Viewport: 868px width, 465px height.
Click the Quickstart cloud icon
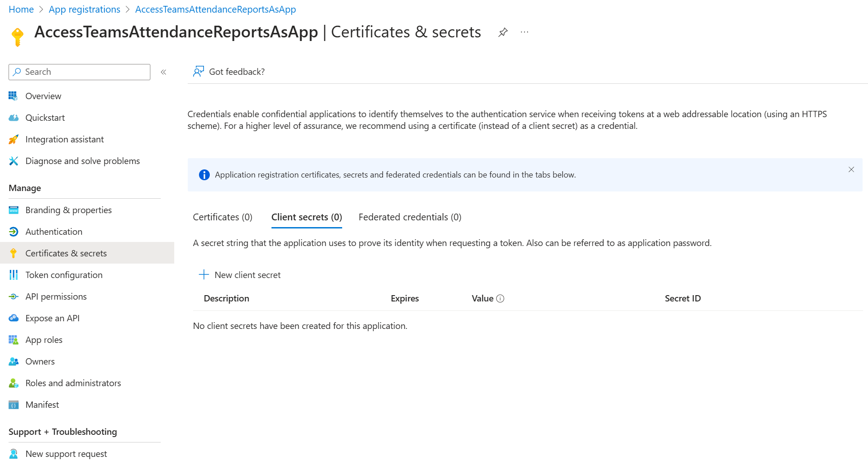click(14, 118)
